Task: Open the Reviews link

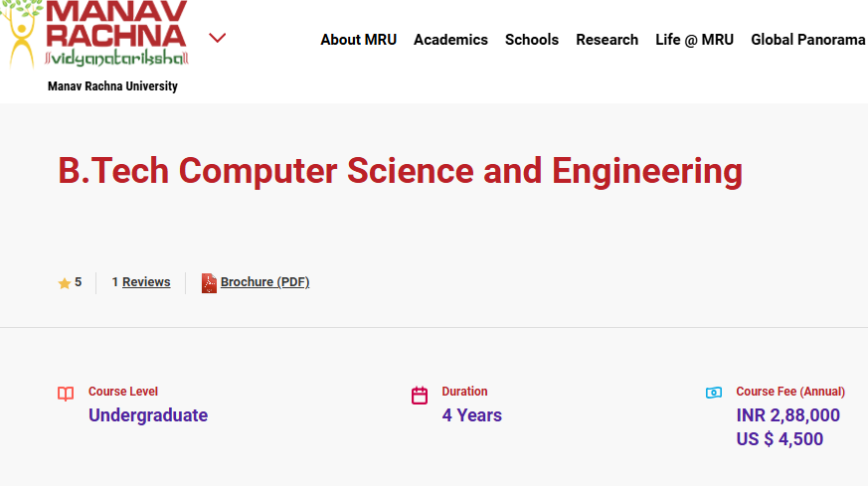Action: tap(146, 281)
